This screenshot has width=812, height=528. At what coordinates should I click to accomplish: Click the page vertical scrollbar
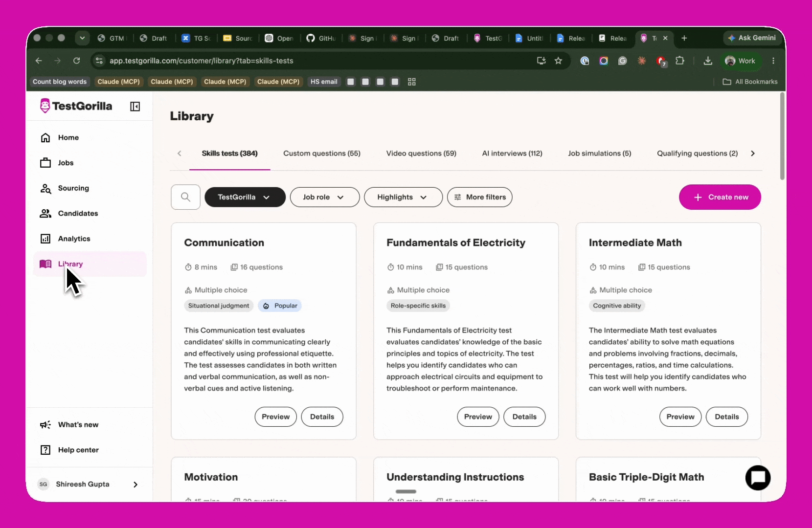coord(782,137)
